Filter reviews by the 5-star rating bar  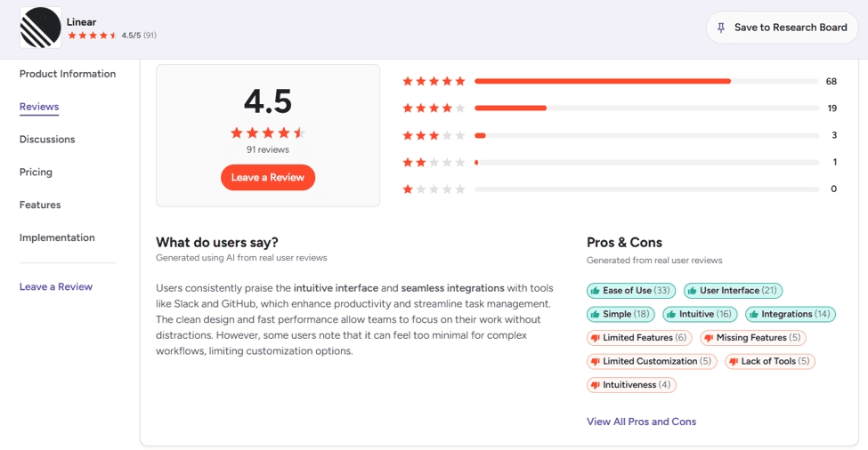pyautogui.click(x=646, y=81)
